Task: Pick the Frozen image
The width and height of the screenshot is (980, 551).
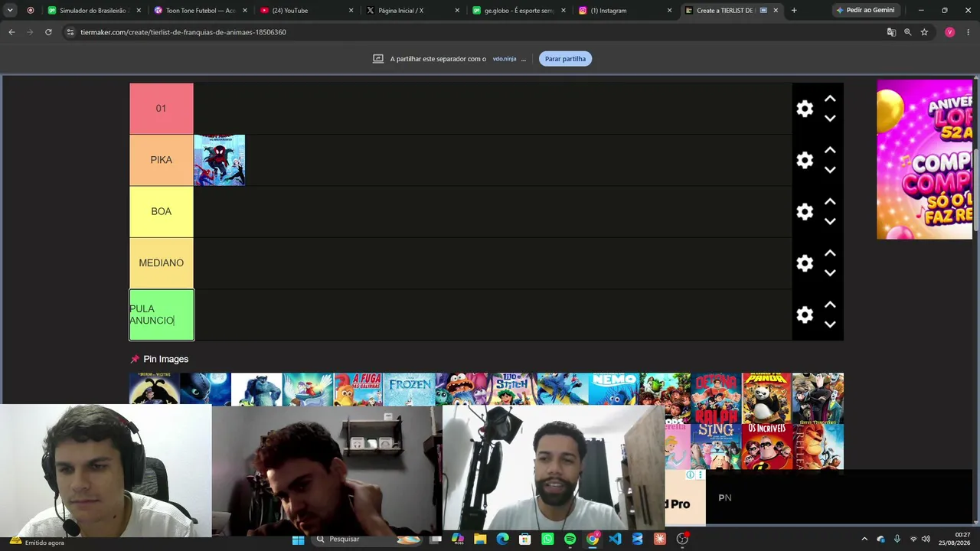Action: (x=410, y=390)
